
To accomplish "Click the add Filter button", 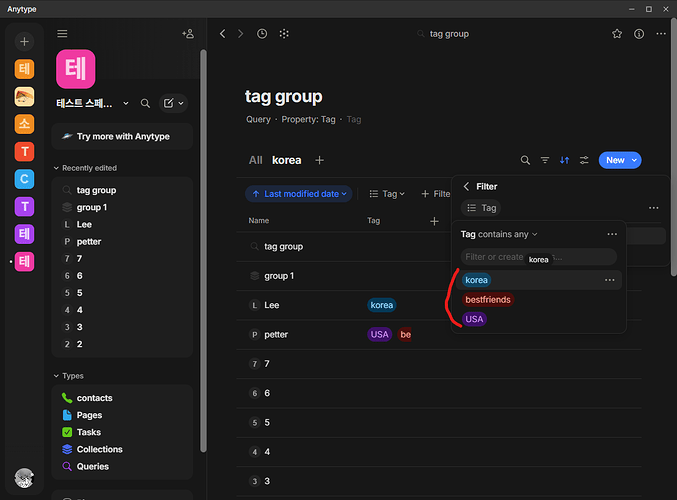I will coord(435,194).
